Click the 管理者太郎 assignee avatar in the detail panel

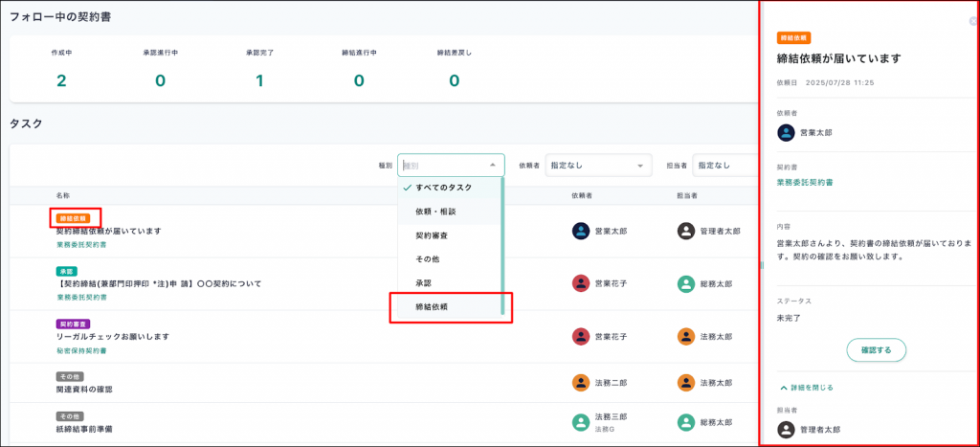786,429
